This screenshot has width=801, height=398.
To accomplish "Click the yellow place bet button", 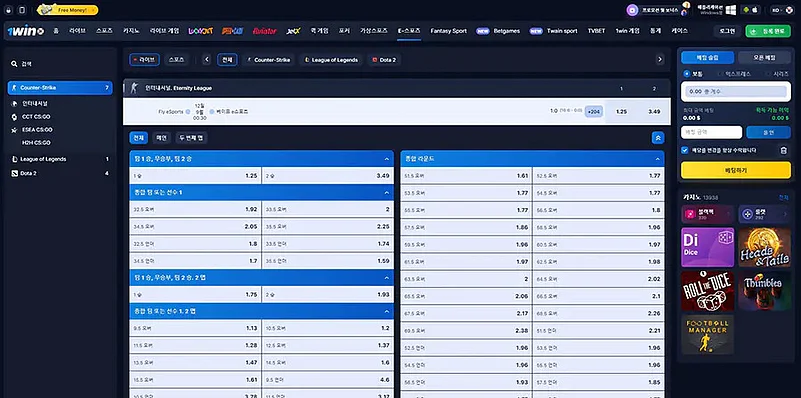I will [736, 170].
